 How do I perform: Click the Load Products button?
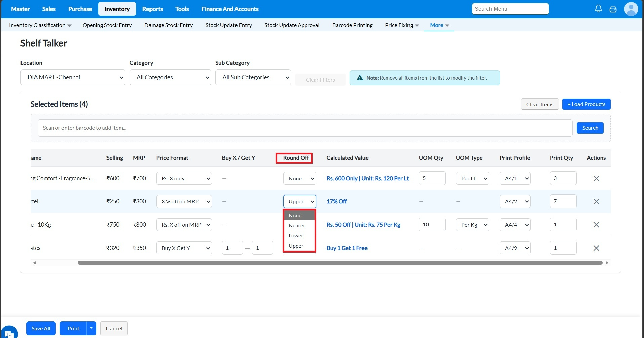pos(586,104)
